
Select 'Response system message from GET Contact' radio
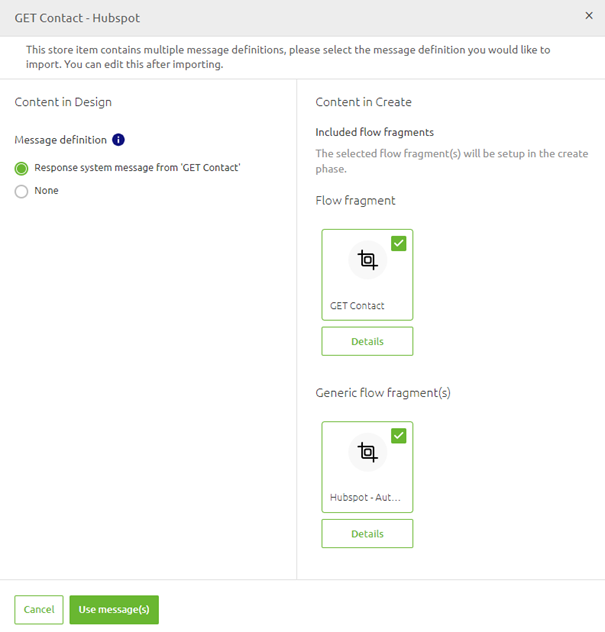(x=21, y=168)
